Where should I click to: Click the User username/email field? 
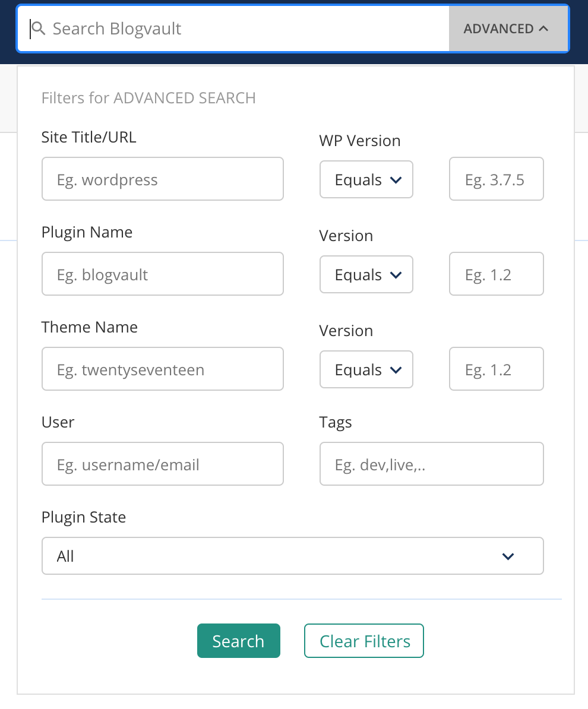tap(162, 464)
